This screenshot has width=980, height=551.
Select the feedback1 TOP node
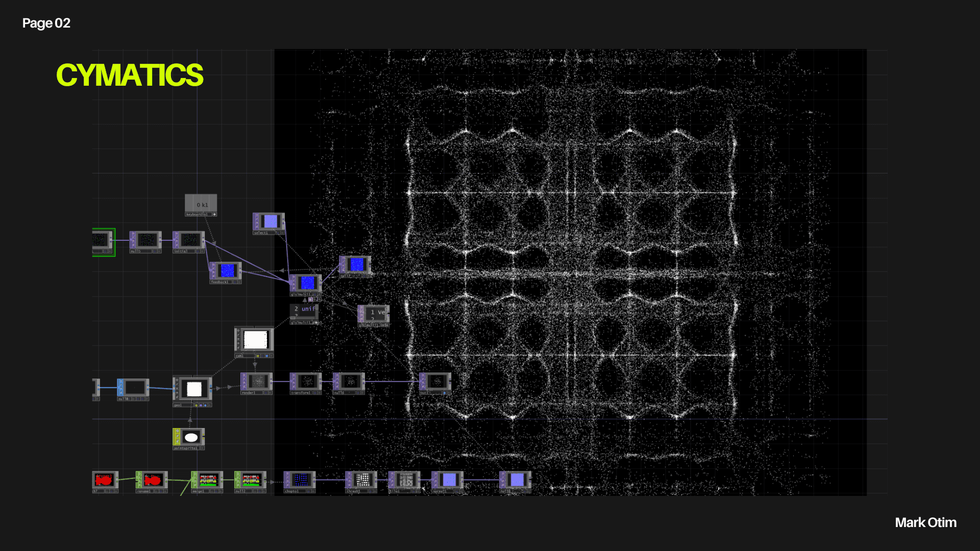(x=227, y=270)
